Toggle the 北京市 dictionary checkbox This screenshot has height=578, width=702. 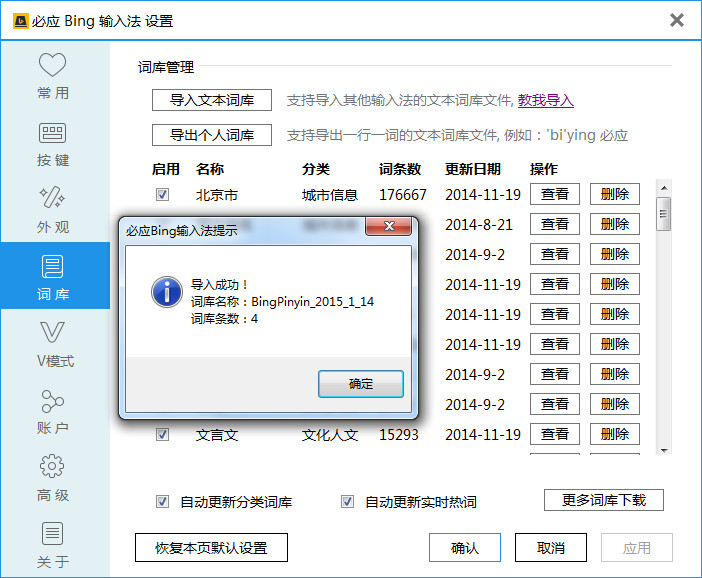[x=162, y=195]
